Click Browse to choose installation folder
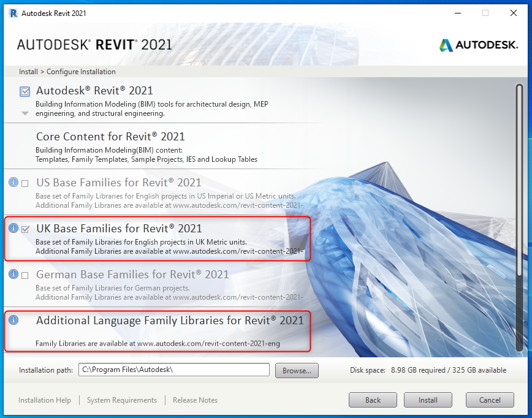532x418 pixels. coord(297,370)
